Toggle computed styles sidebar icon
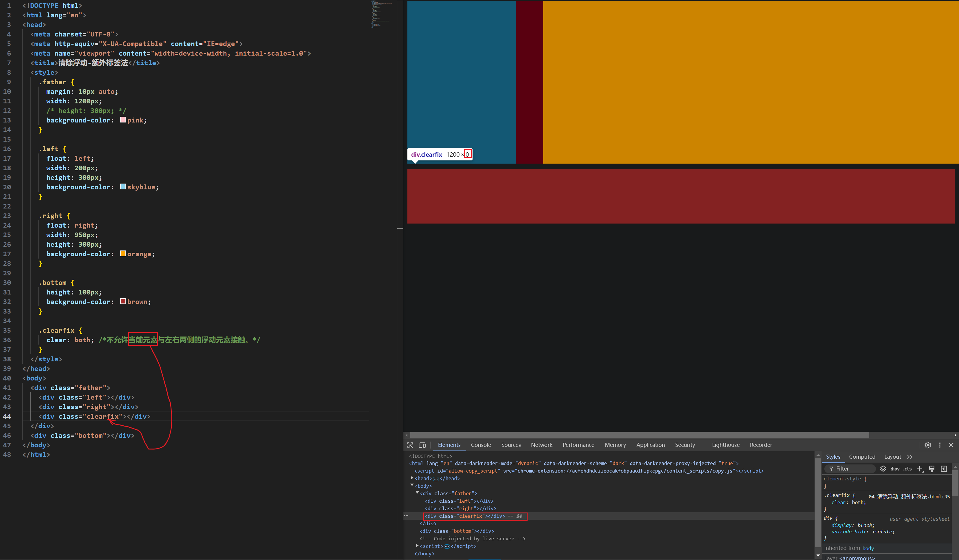 (x=944, y=469)
